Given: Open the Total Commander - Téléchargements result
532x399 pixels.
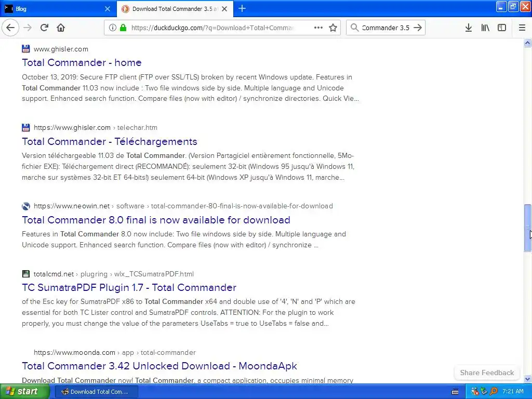Looking at the screenshot, I should (x=110, y=141).
